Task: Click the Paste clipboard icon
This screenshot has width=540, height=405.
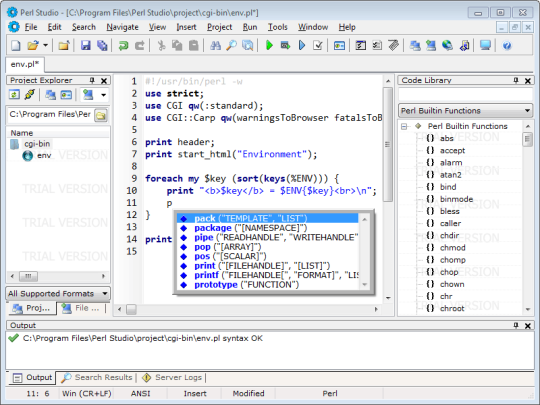Action: point(194,45)
